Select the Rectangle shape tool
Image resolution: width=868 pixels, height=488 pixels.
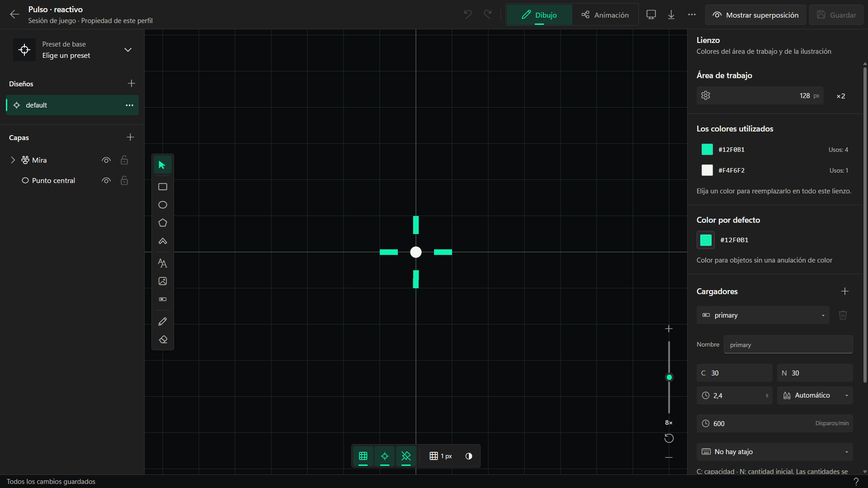pyautogui.click(x=163, y=187)
